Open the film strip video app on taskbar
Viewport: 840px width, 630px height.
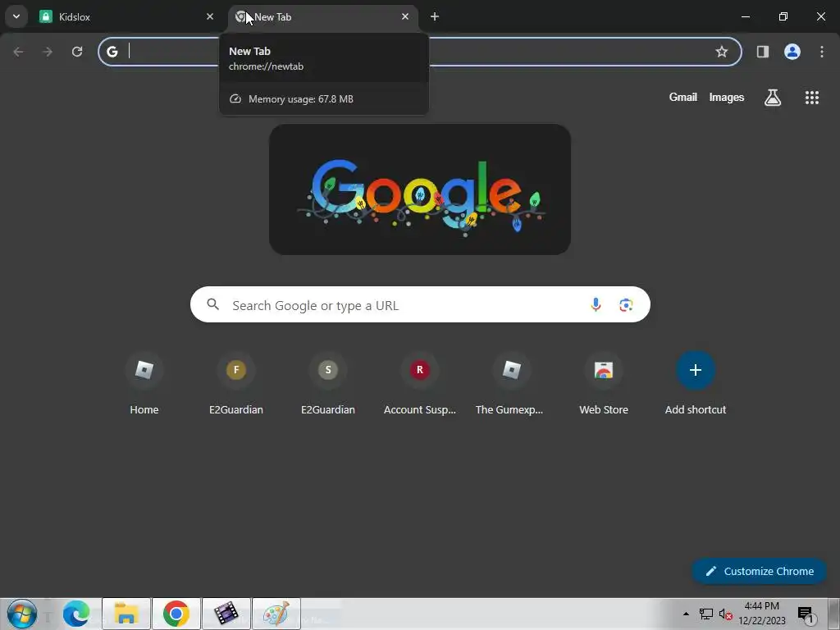(226, 614)
